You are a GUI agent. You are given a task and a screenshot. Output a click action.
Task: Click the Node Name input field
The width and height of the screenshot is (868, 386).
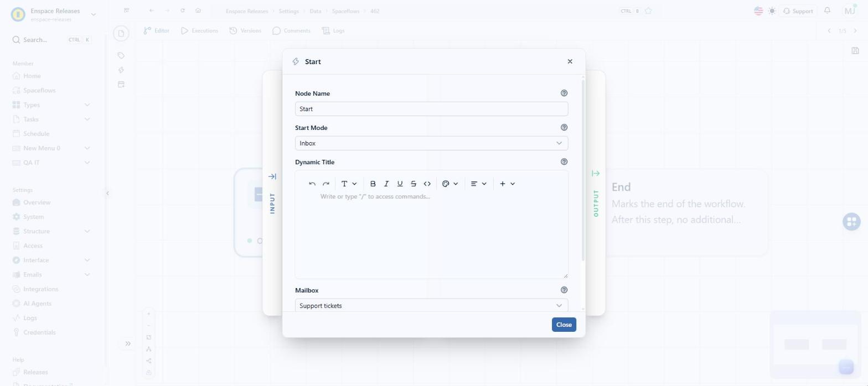(431, 109)
